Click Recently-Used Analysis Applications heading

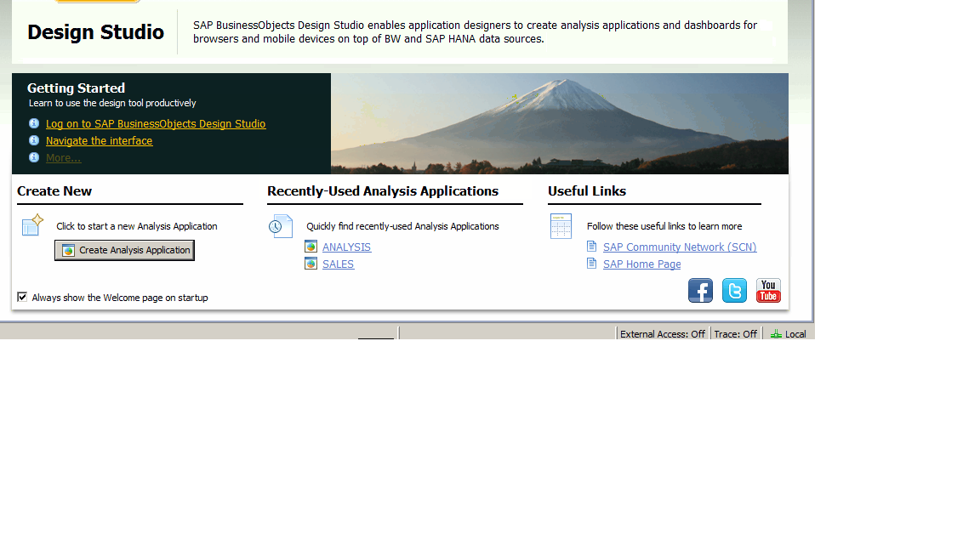(x=383, y=191)
